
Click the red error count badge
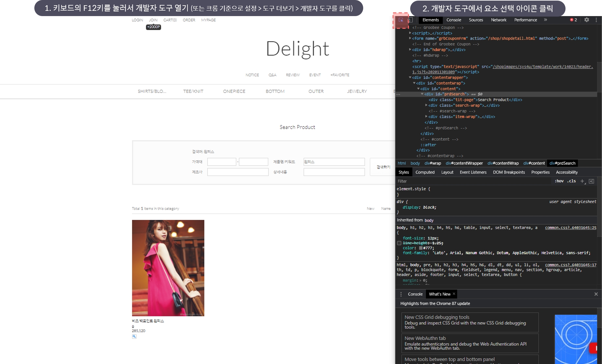(x=573, y=20)
